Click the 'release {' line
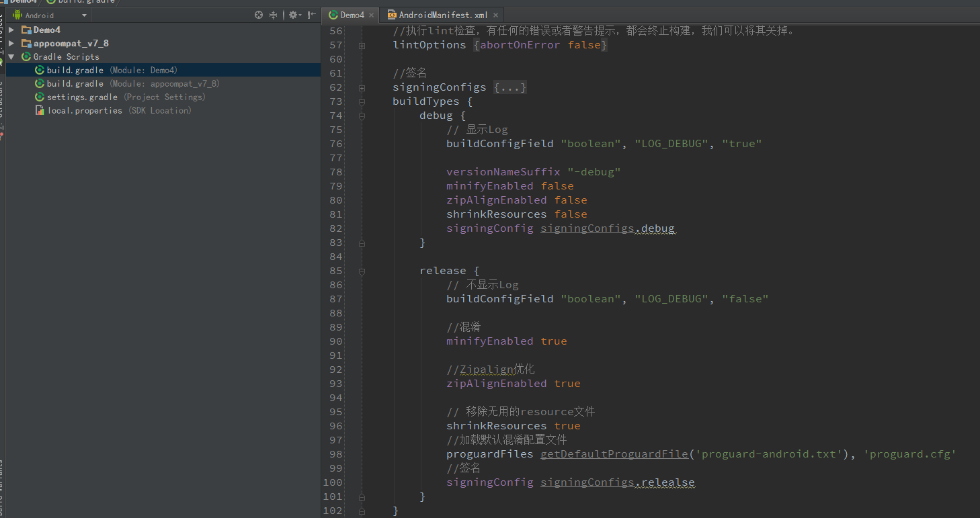The height and width of the screenshot is (518, 980). [450, 271]
